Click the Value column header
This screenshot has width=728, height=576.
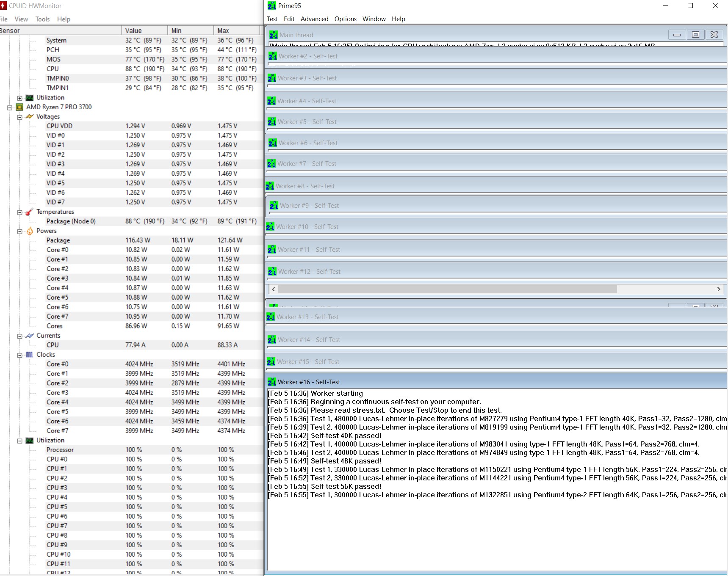pyautogui.click(x=144, y=30)
